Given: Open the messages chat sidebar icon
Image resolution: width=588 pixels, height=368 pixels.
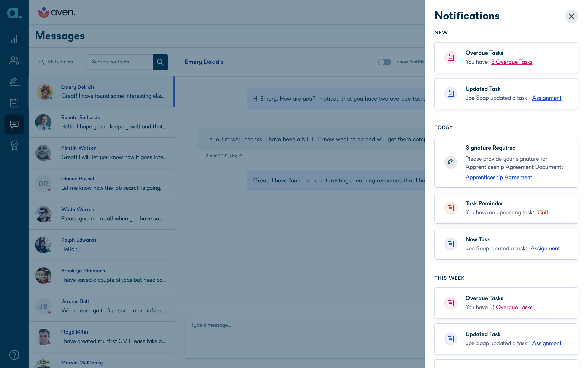Looking at the screenshot, I should 14,124.
